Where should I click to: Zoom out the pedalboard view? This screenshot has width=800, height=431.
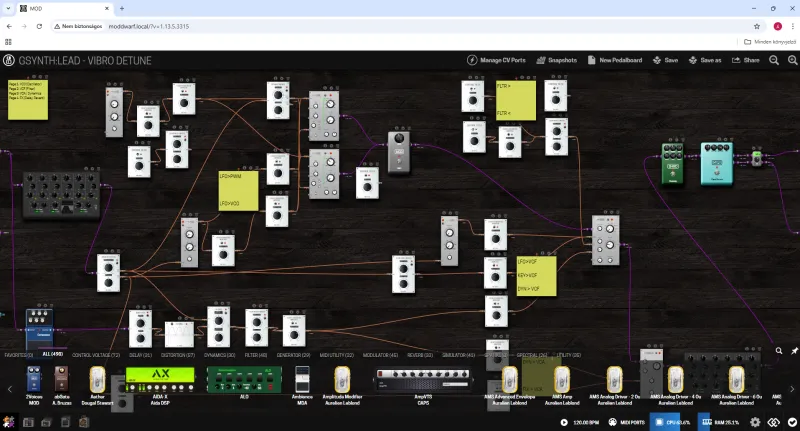pos(774,60)
